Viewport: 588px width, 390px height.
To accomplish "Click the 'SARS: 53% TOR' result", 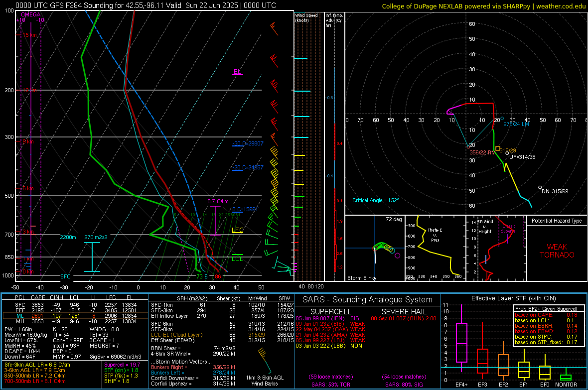I will 330,385.
